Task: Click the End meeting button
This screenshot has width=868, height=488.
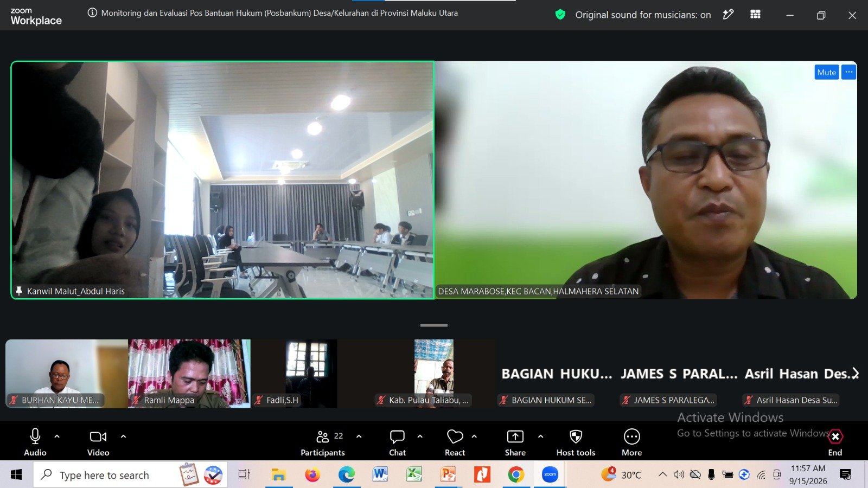Action: tap(835, 442)
